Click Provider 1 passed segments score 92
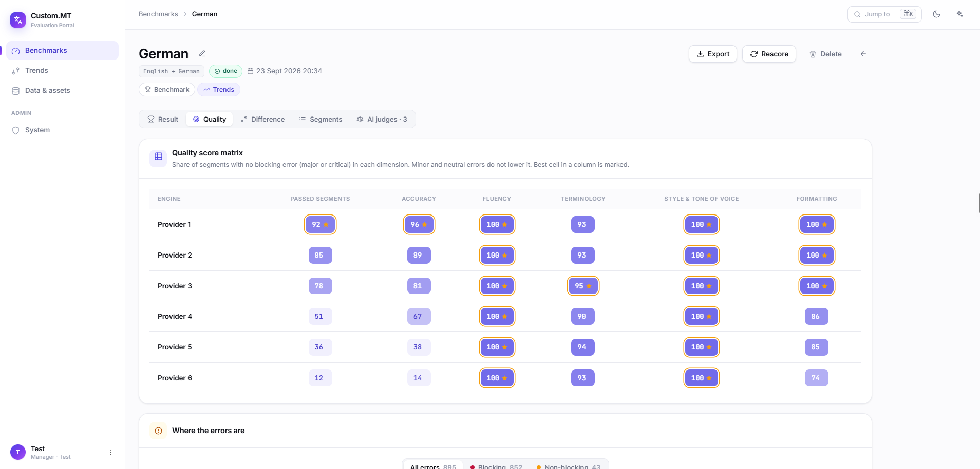The height and width of the screenshot is (469, 980). tap(320, 225)
